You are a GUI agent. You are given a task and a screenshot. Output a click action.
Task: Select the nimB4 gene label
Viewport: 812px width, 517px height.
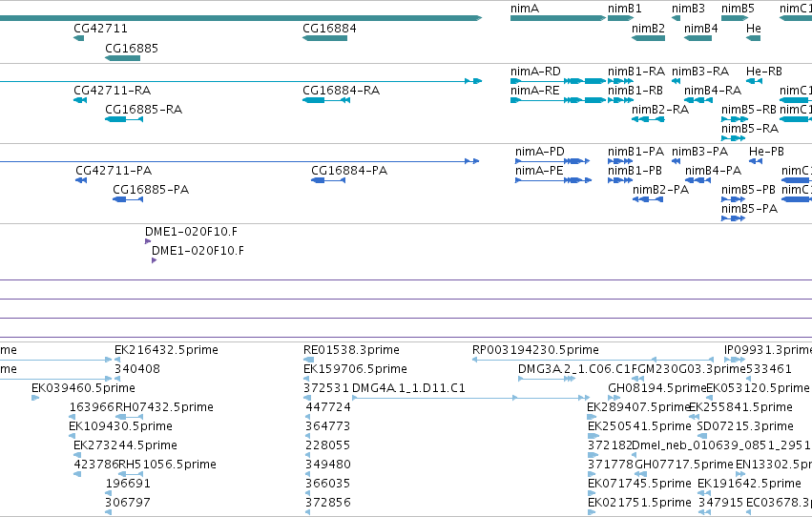(700, 29)
